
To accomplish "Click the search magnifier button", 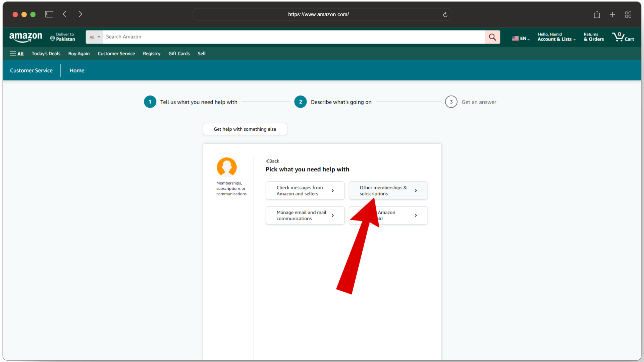I will pos(492,37).
